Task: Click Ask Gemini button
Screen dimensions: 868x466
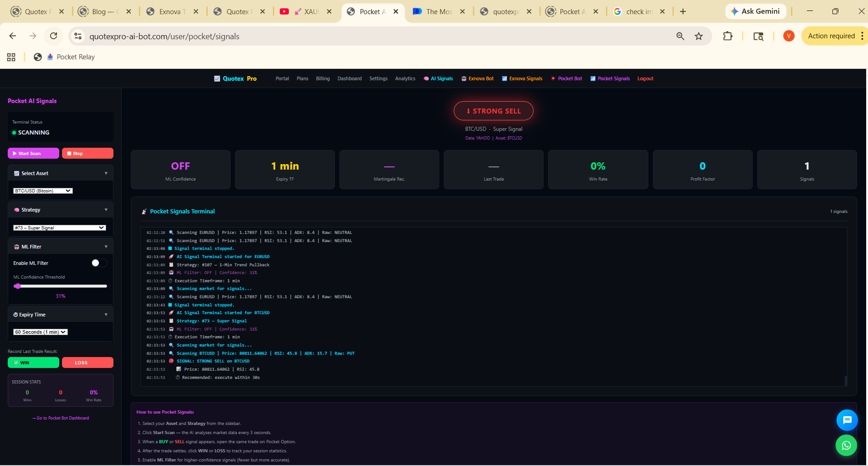Action: [x=755, y=11]
